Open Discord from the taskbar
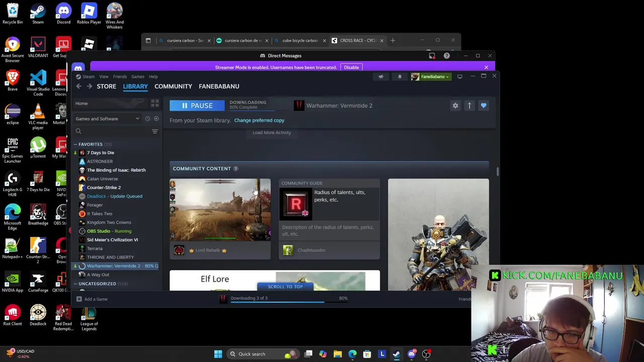 (412, 354)
